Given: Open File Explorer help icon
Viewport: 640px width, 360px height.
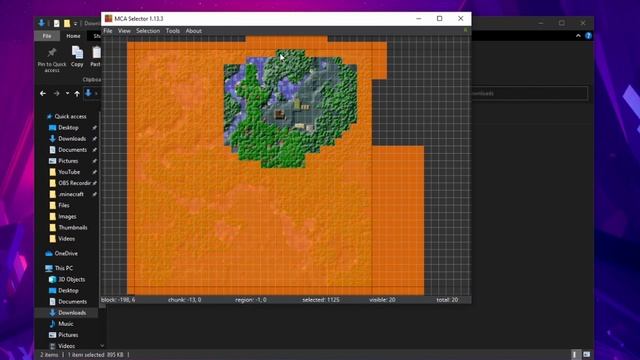Looking at the screenshot, I should click(588, 36).
